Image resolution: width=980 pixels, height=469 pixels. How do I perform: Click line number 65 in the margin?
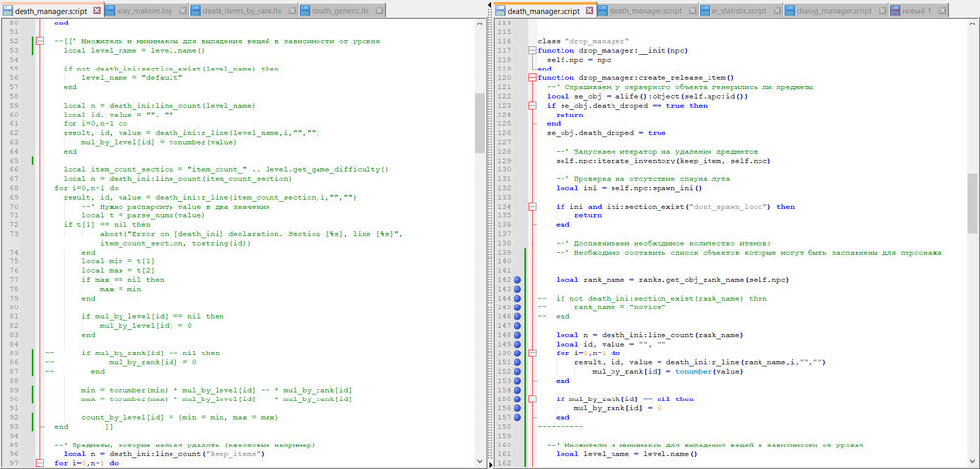(x=14, y=160)
